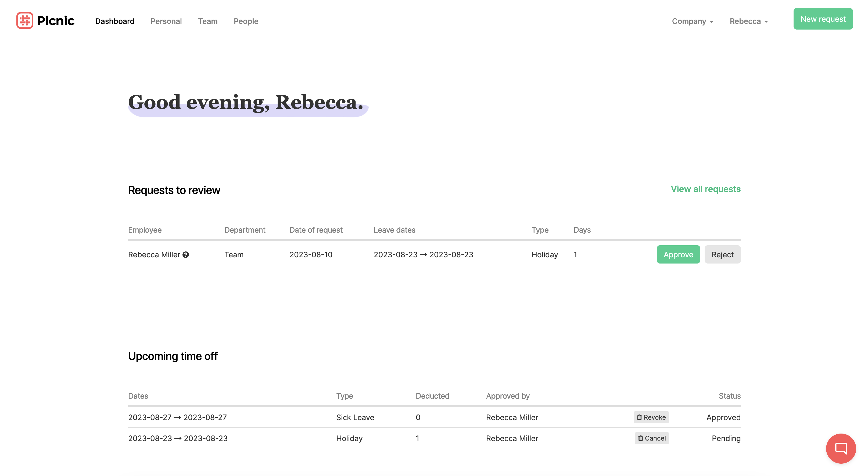Viewport: 868px width, 476px height.
Task: Click Rebecca Miller employee name in review table
Action: pyautogui.click(x=154, y=255)
